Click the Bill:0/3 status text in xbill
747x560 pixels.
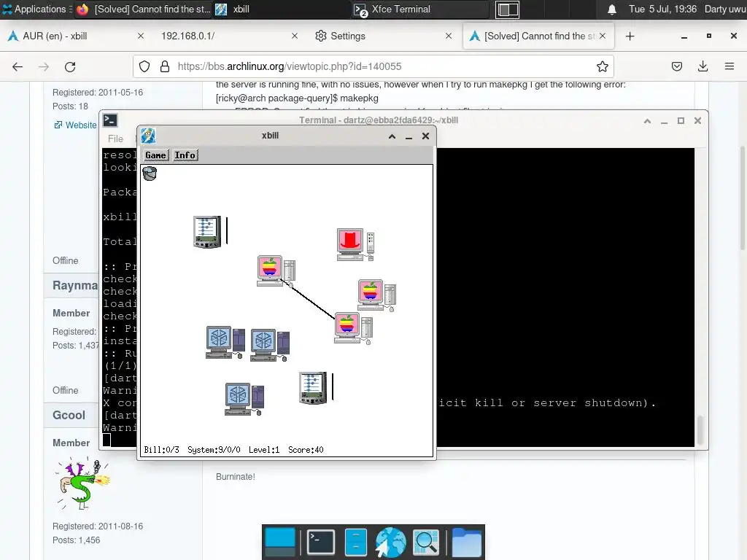tap(161, 450)
